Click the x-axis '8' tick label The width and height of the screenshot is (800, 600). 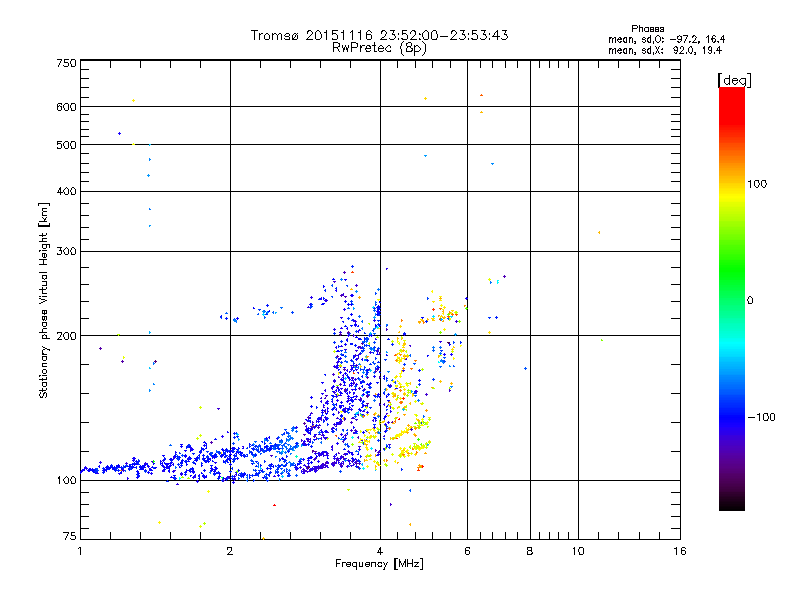[530, 551]
